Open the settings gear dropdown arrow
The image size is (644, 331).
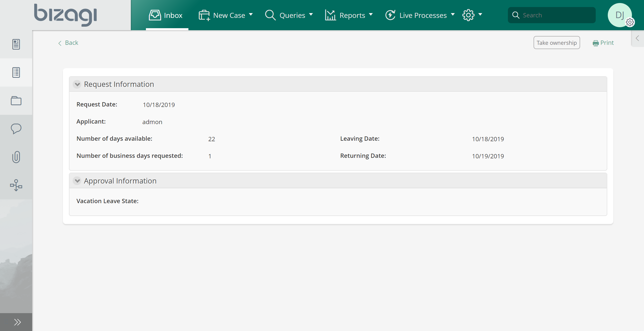(x=480, y=15)
